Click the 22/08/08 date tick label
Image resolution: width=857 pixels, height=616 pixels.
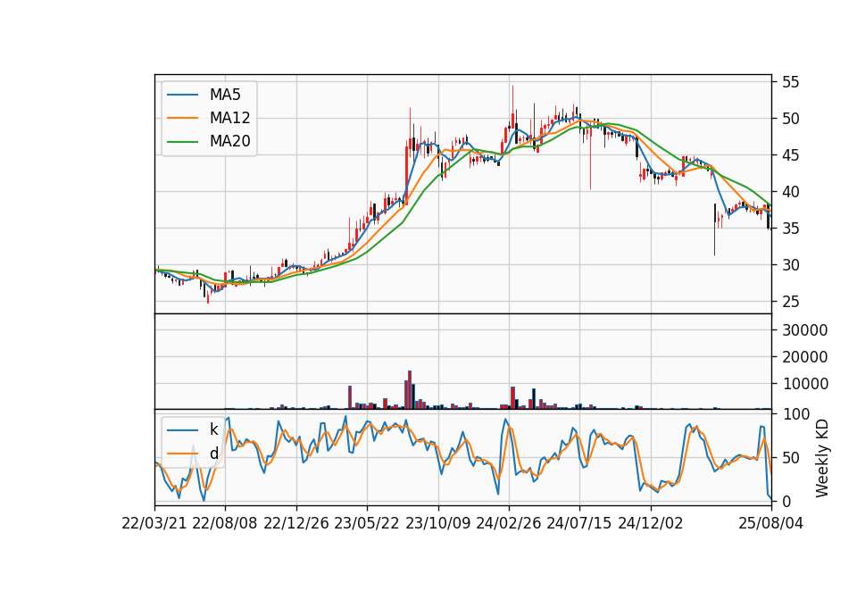[225, 523]
